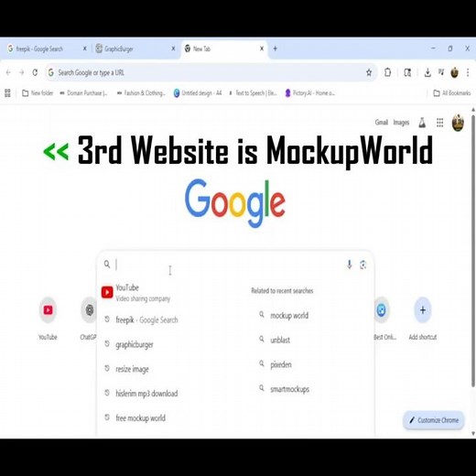Open the Google apps grid icon
The width and height of the screenshot is (476, 476).
click(x=439, y=123)
